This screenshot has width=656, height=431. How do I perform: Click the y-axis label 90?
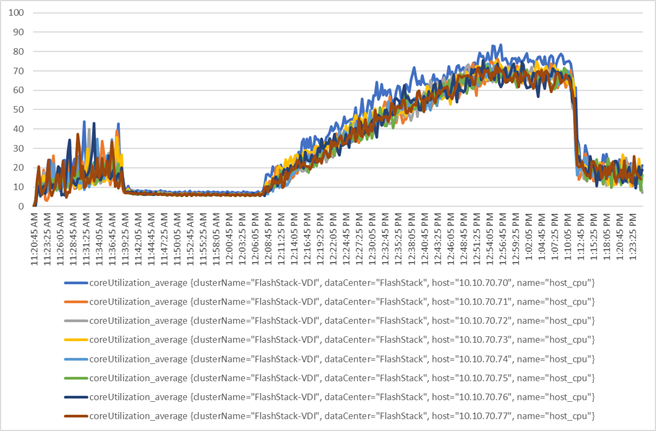(19, 32)
